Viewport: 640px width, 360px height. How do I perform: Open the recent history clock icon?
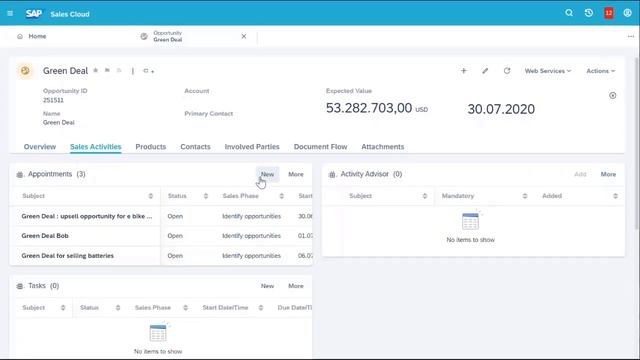coord(589,13)
